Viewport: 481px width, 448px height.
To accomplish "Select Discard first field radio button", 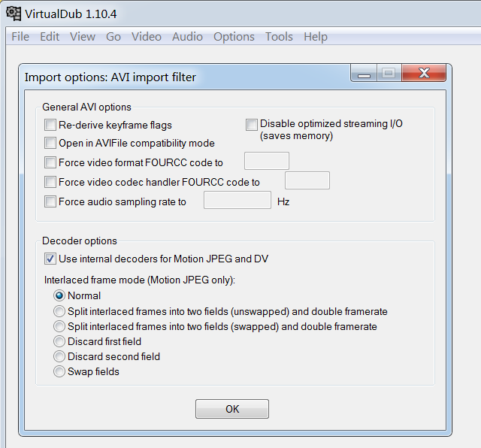I will (x=59, y=341).
